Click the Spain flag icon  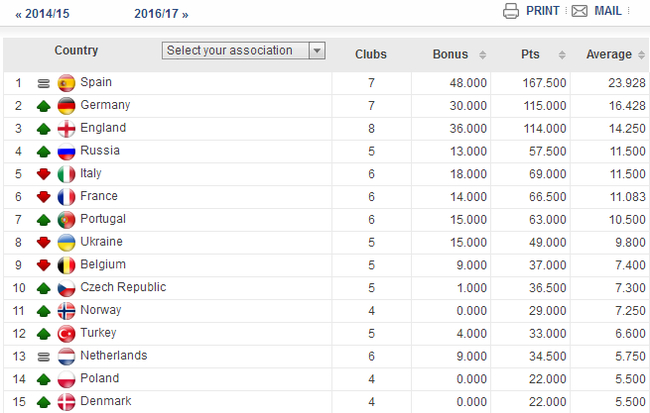pos(67,82)
